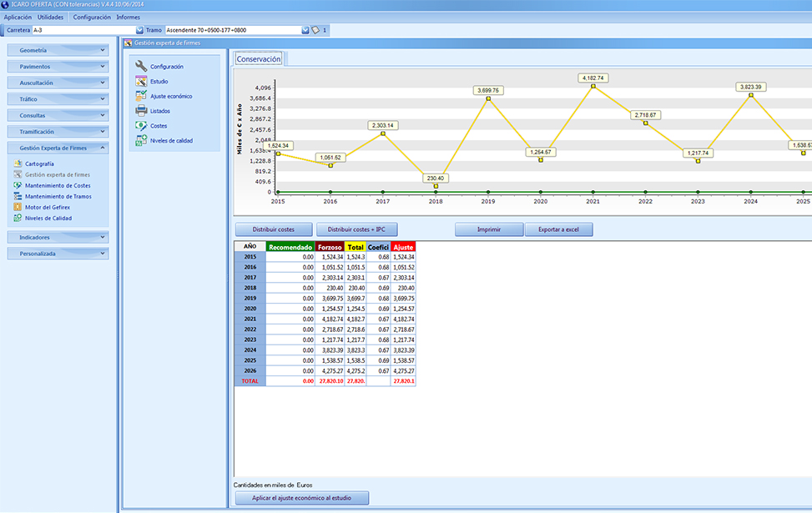Open the Configuración menu

coord(92,17)
